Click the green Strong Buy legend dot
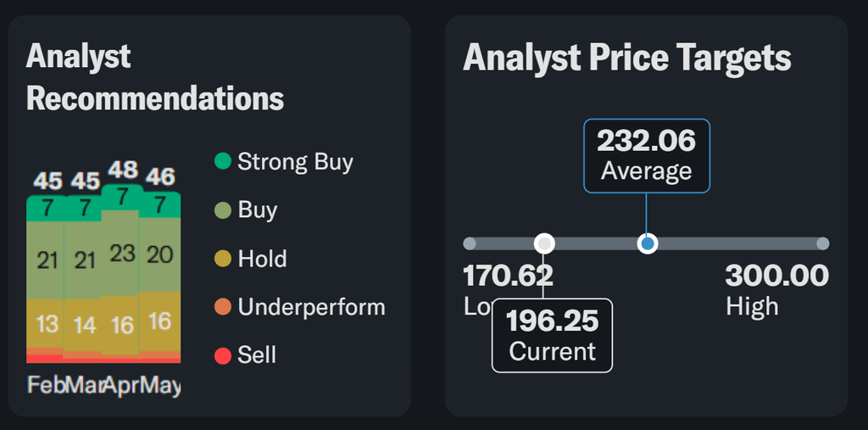 (x=223, y=161)
